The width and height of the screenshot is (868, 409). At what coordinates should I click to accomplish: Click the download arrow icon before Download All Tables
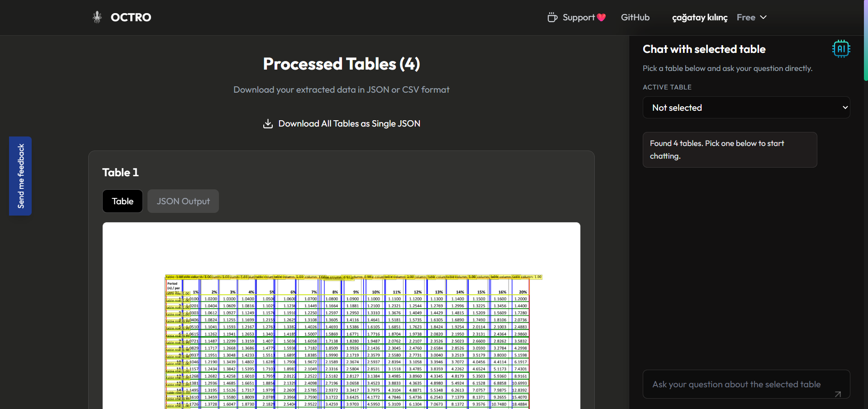tap(268, 123)
